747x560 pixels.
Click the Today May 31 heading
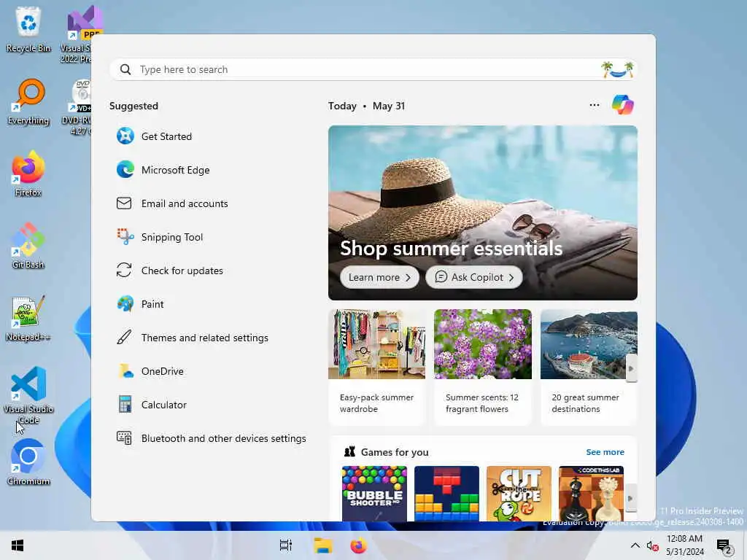pyautogui.click(x=366, y=106)
